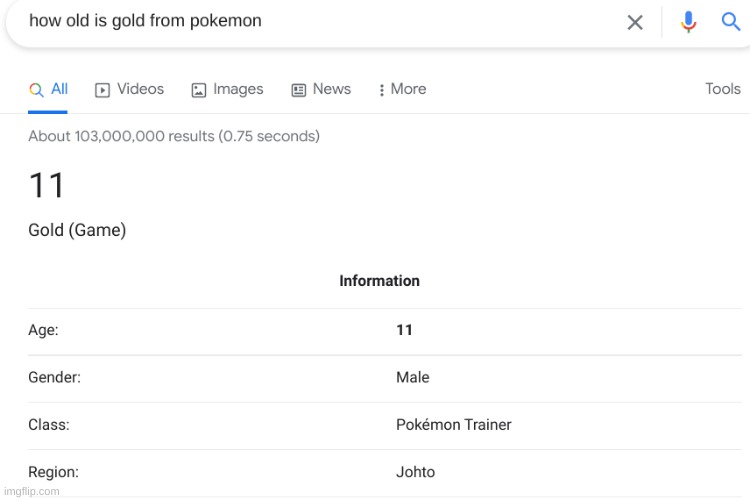Select the Age value '11' in table
Screen dimensions: 750x500
click(x=404, y=330)
